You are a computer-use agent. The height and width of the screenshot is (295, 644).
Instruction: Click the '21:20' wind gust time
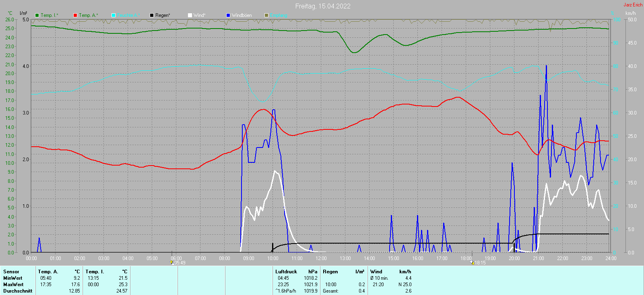pyautogui.click(x=378, y=285)
